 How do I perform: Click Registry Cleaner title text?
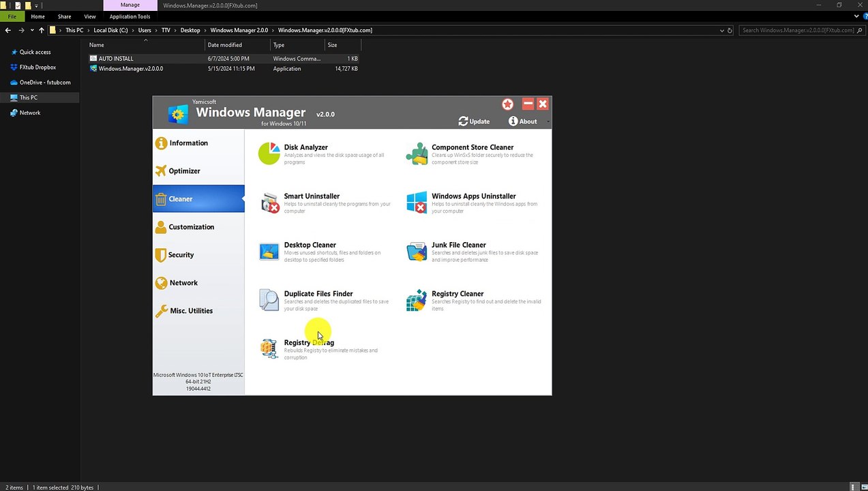pyautogui.click(x=458, y=294)
